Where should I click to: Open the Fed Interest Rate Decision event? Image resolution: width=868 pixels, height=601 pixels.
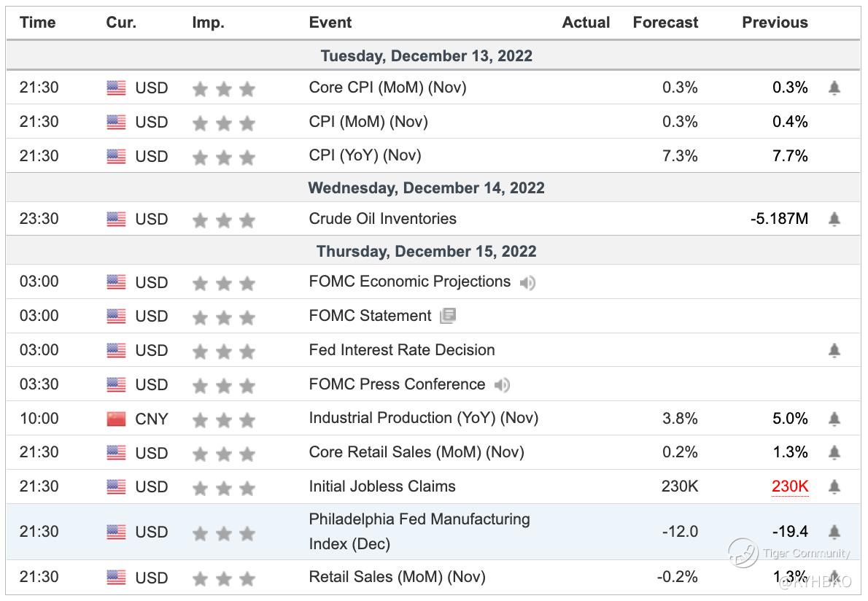tap(402, 350)
